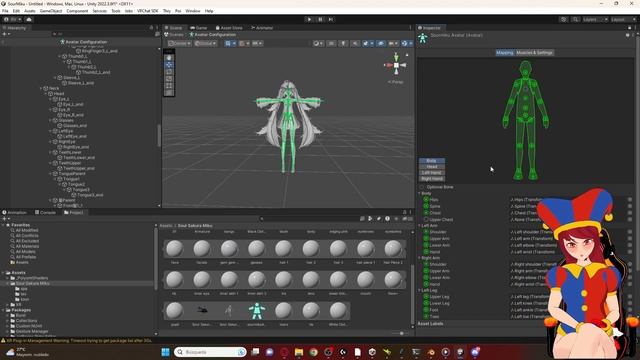Open the Undo History icon in top-right toolbar
This screenshot has height=360, width=640.
pos(563,19)
